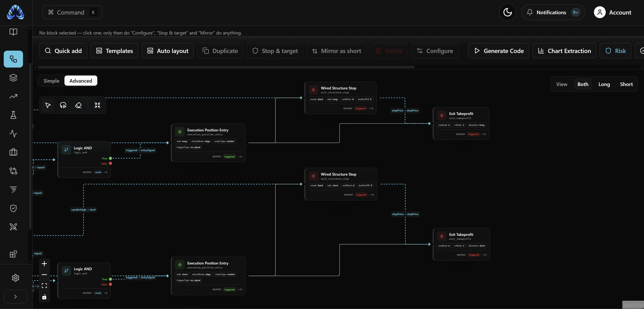The width and height of the screenshot is (644, 309).
Task: Set view filter to Short
Action: 626,84
